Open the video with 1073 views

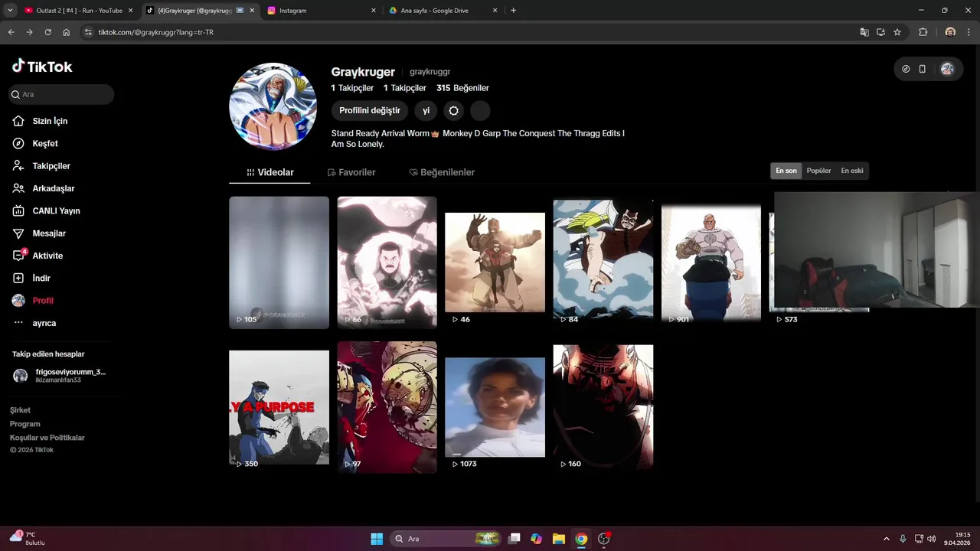tap(495, 407)
